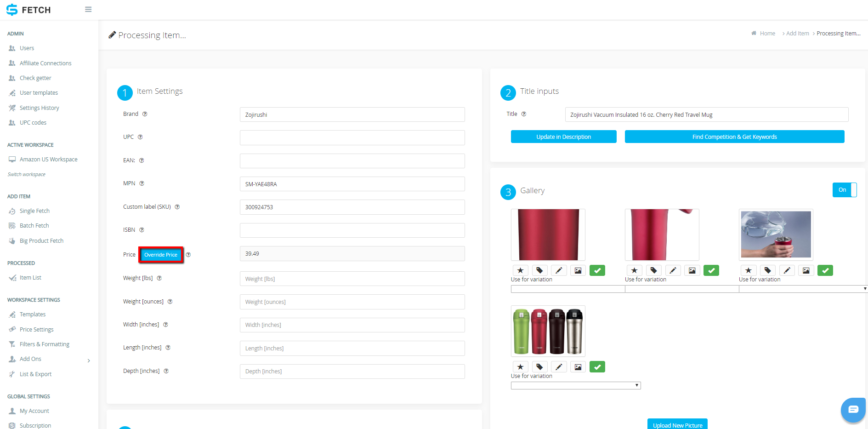
Task: Click Switch workspace link
Action: tap(27, 175)
